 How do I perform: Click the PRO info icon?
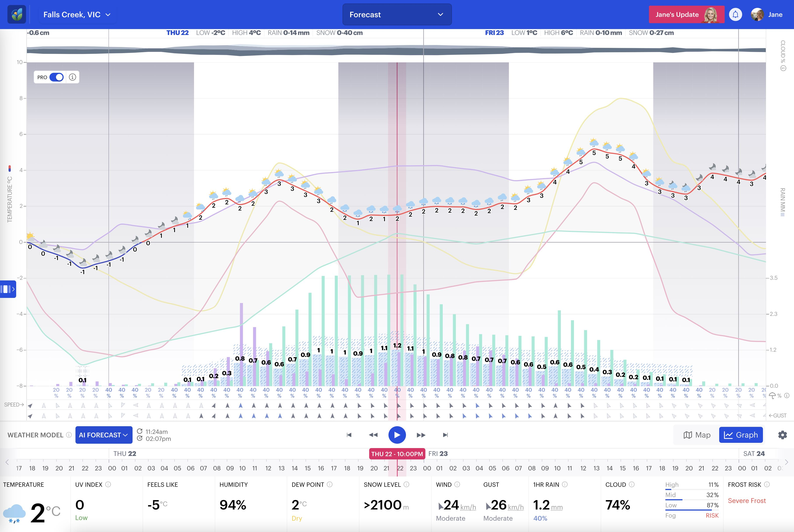click(72, 77)
